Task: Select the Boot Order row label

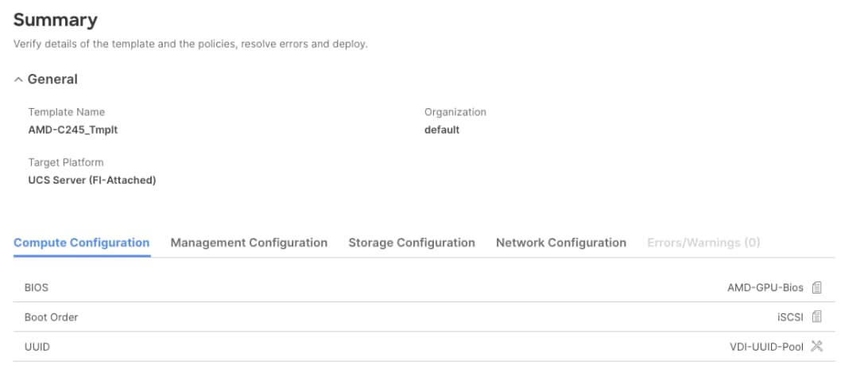Action: click(52, 317)
